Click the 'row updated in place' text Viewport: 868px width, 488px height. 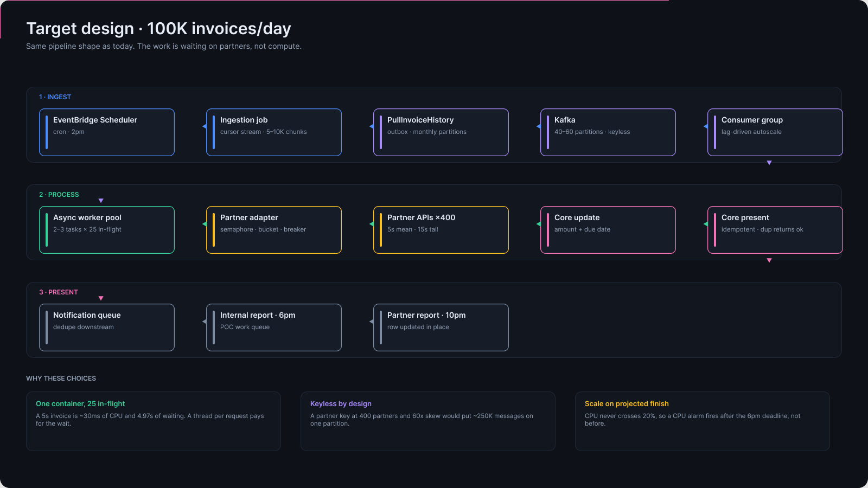pyautogui.click(x=418, y=327)
